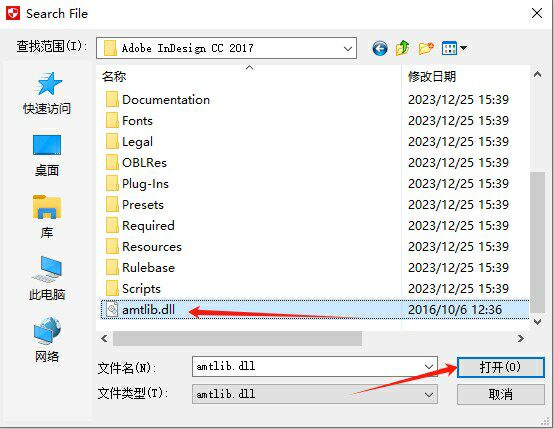Expand the file name (文件名) dropdown arrow
554x429 pixels.
(429, 366)
